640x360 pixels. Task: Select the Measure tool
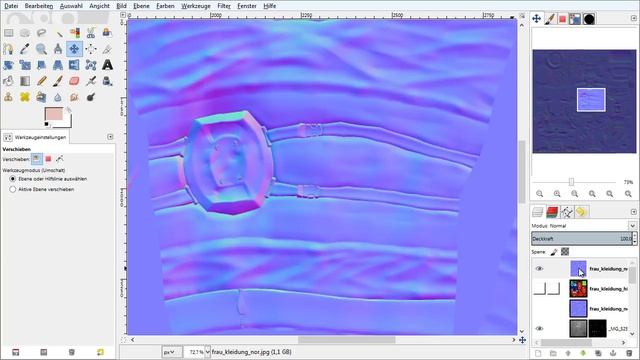tap(58, 49)
